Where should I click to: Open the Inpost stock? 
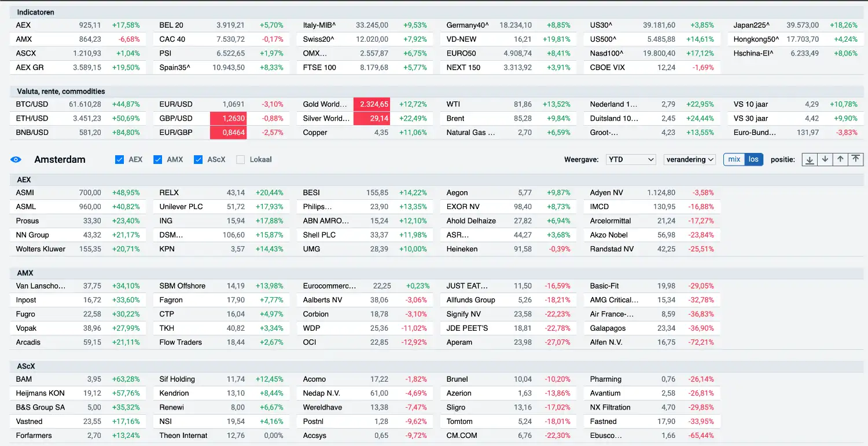click(x=26, y=300)
